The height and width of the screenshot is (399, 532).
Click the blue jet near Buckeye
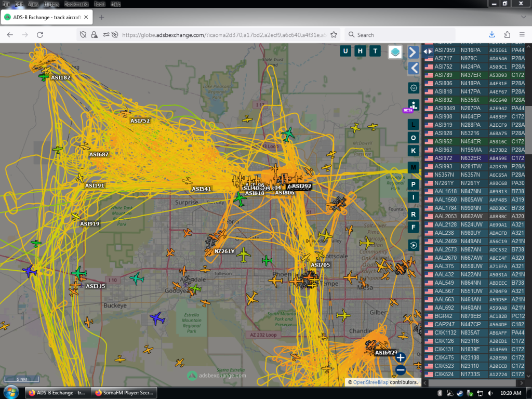[x=157, y=319]
